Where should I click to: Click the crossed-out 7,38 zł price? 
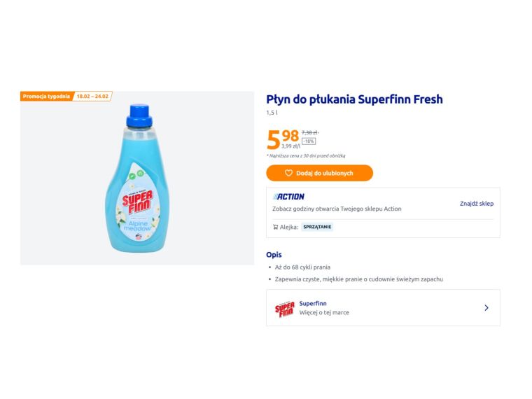[309, 132]
